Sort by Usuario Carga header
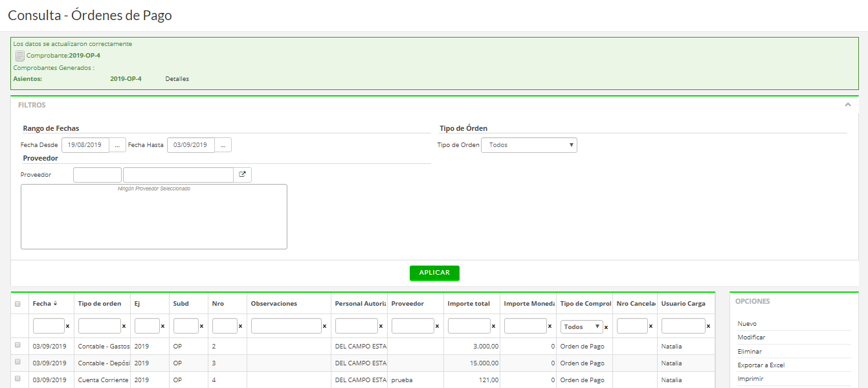The height and width of the screenshot is (388, 868). tap(684, 304)
